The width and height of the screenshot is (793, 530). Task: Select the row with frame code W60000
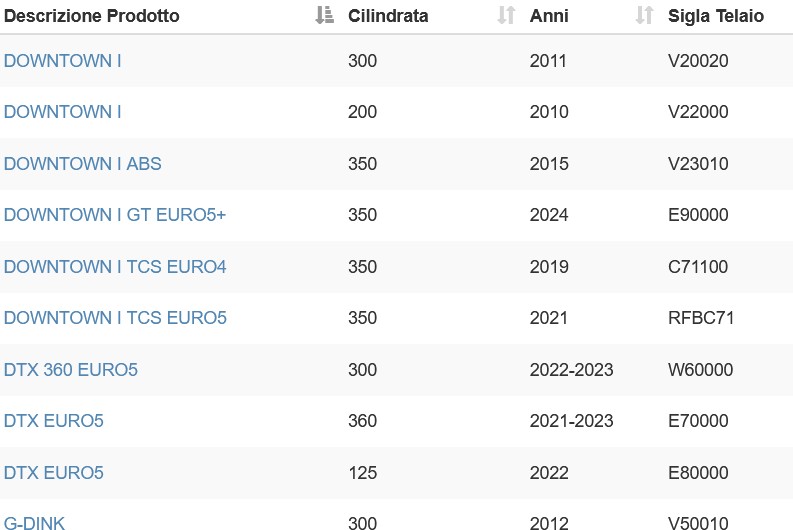396,370
